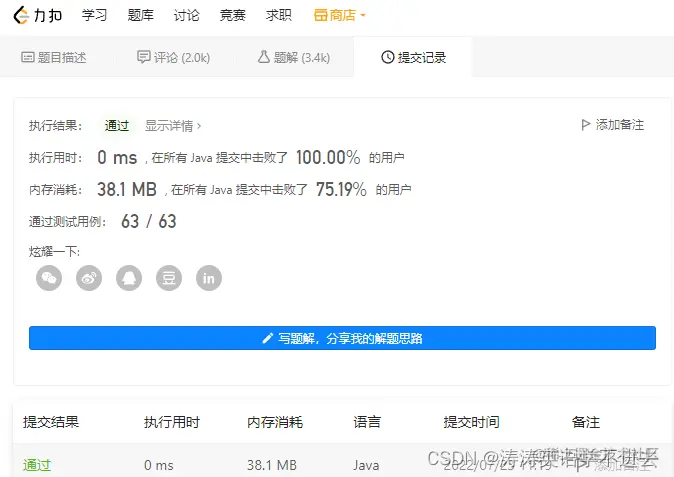Click the 语言 column header
Viewport: 674px width, 477px height.
[367, 422]
